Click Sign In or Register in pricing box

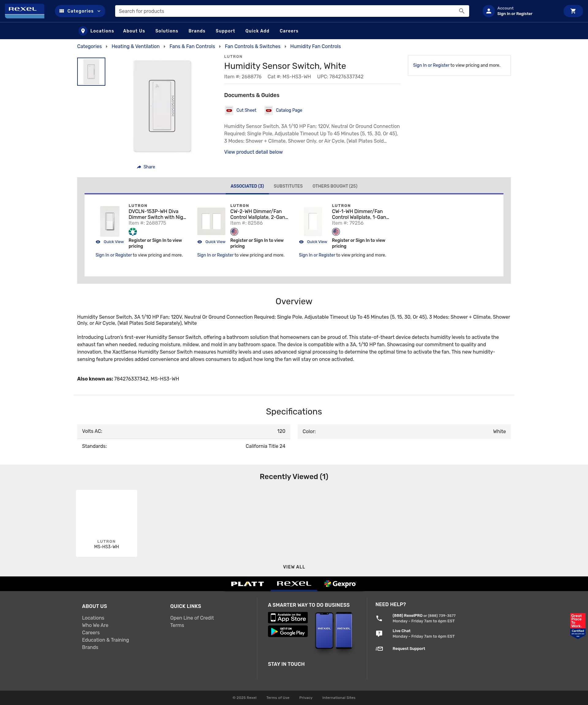pos(431,65)
